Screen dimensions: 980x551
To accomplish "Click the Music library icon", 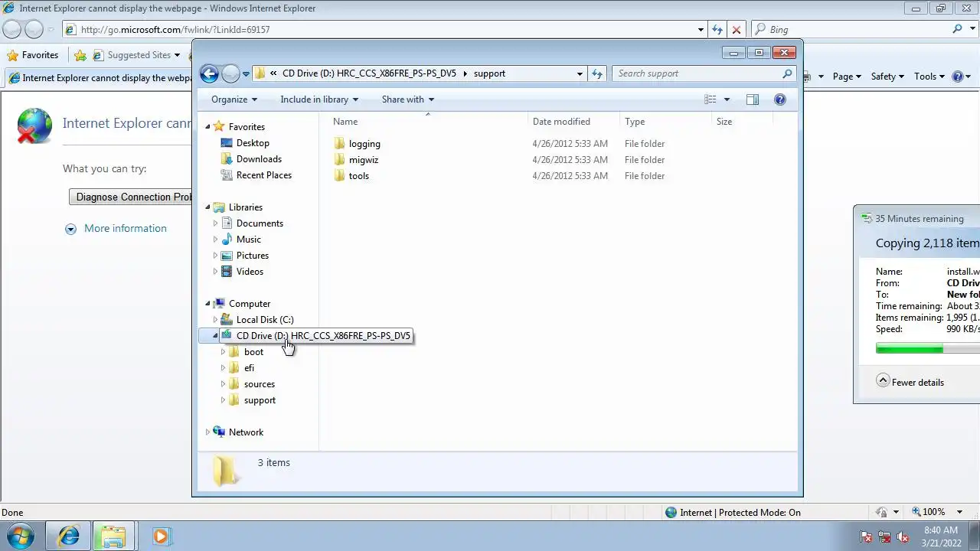I will tap(227, 240).
